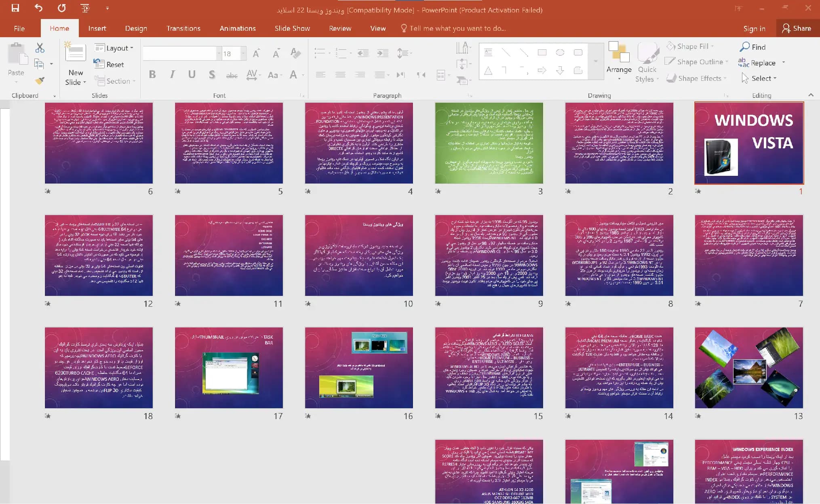Clear all formatting icon
Viewport: 820px width, 504px height.
point(295,53)
